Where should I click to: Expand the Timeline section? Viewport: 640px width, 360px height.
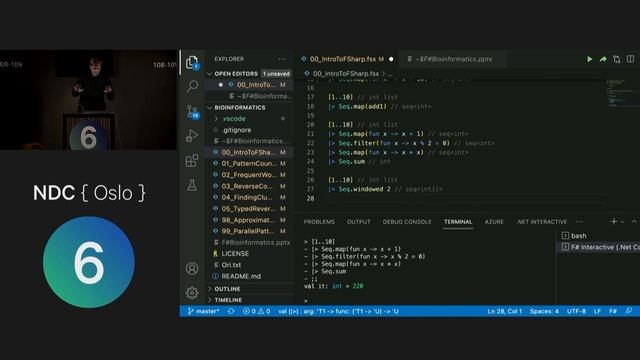click(x=249, y=300)
